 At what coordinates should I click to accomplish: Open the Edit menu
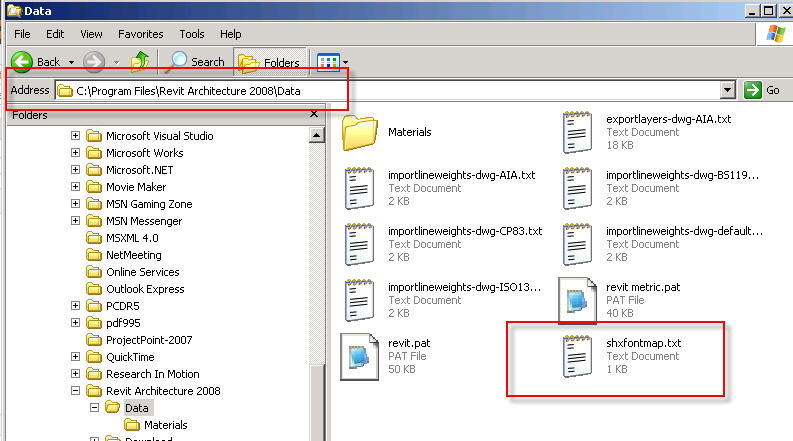55,34
